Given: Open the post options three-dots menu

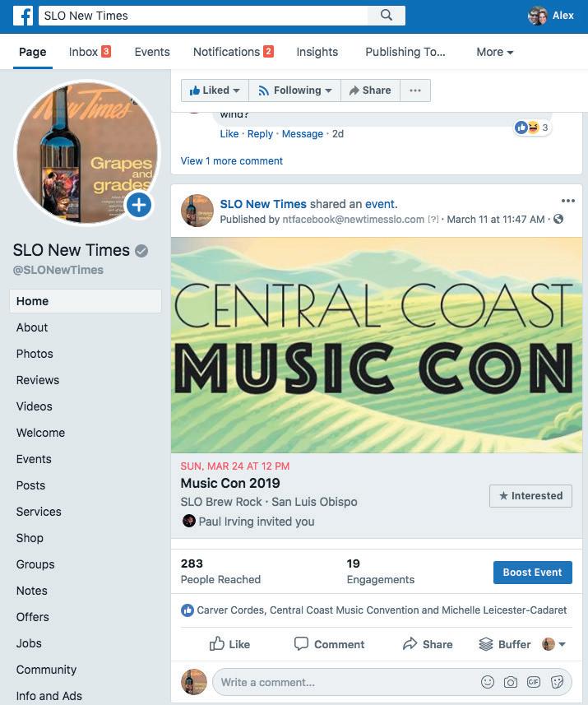Looking at the screenshot, I should 568,201.
